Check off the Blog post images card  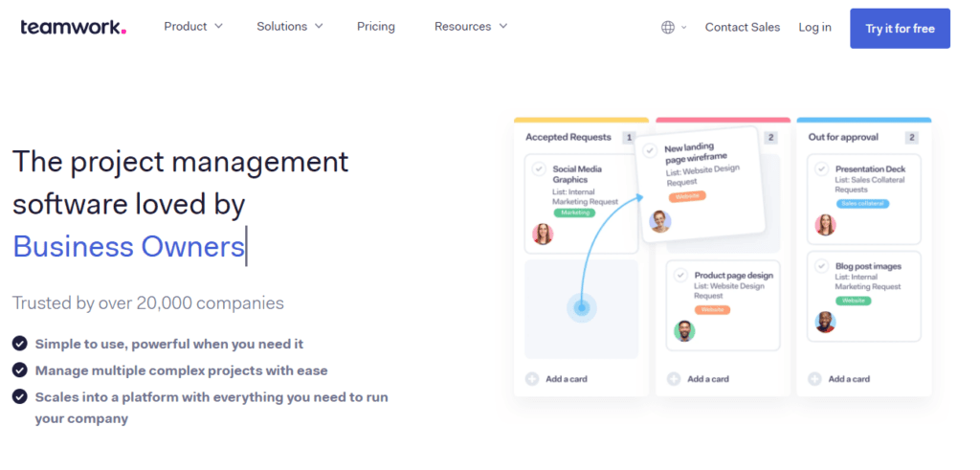(821, 266)
